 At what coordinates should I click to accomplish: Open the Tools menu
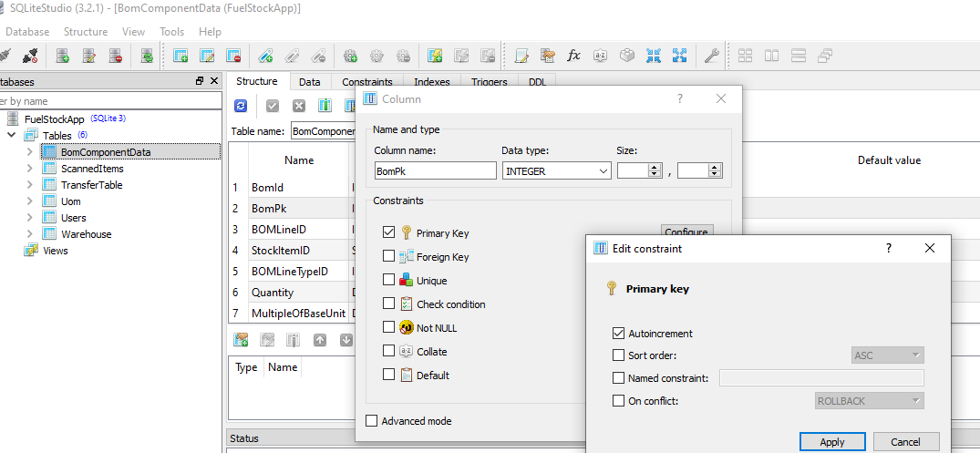point(172,31)
